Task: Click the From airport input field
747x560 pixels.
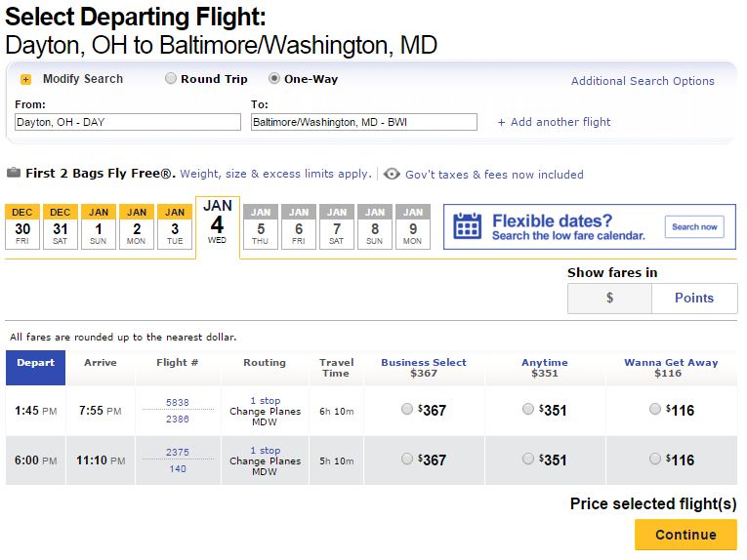Action: tap(127, 122)
